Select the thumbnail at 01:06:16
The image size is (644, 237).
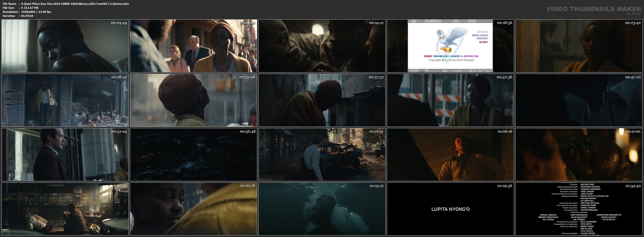pyautogui.click(x=450, y=154)
